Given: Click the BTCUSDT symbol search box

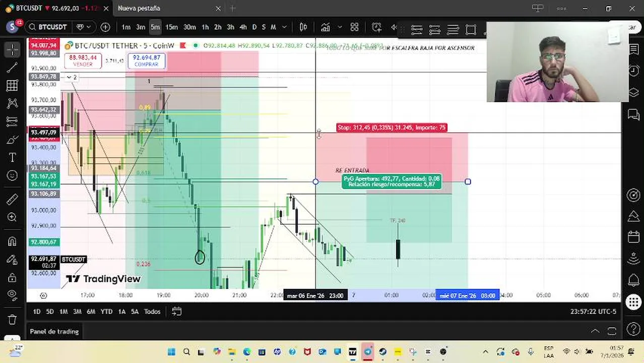Looking at the screenshot, I should [x=47, y=27].
